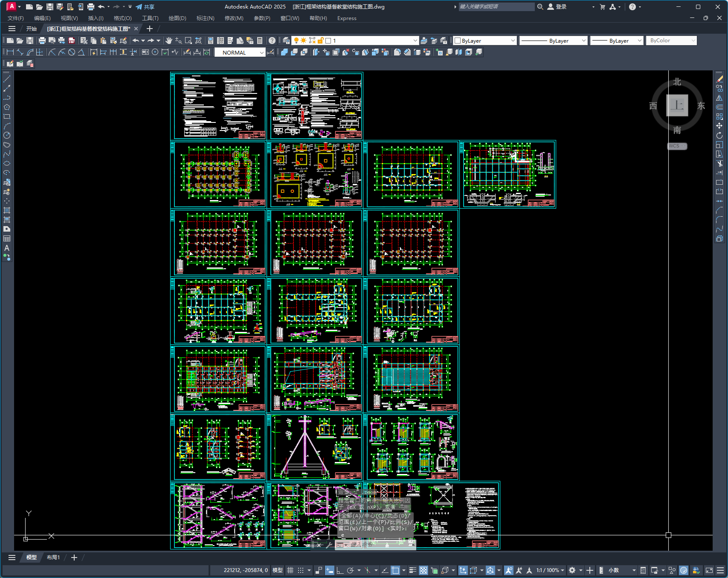Select the Line drawing tool

(x=7, y=79)
